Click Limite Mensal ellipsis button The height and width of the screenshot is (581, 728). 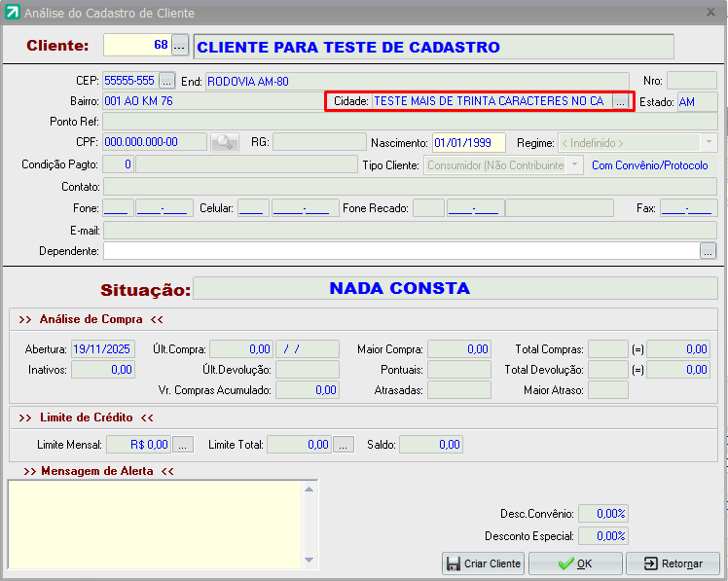182,445
